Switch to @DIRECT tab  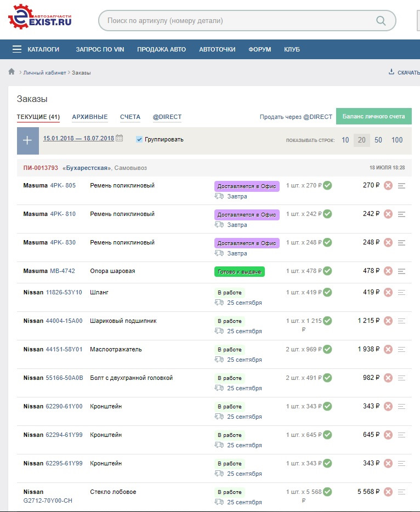click(x=167, y=117)
